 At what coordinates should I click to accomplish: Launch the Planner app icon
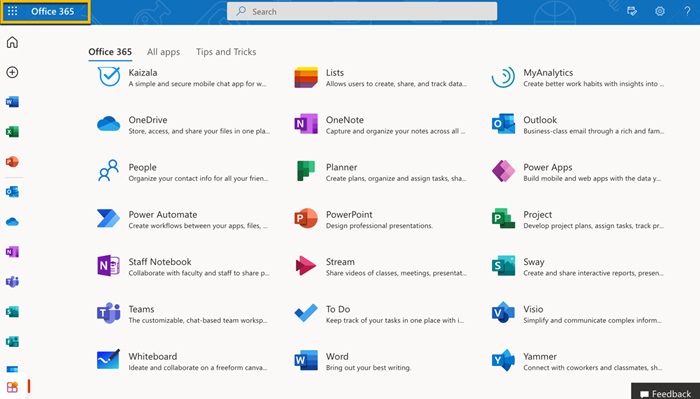(306, 171)
